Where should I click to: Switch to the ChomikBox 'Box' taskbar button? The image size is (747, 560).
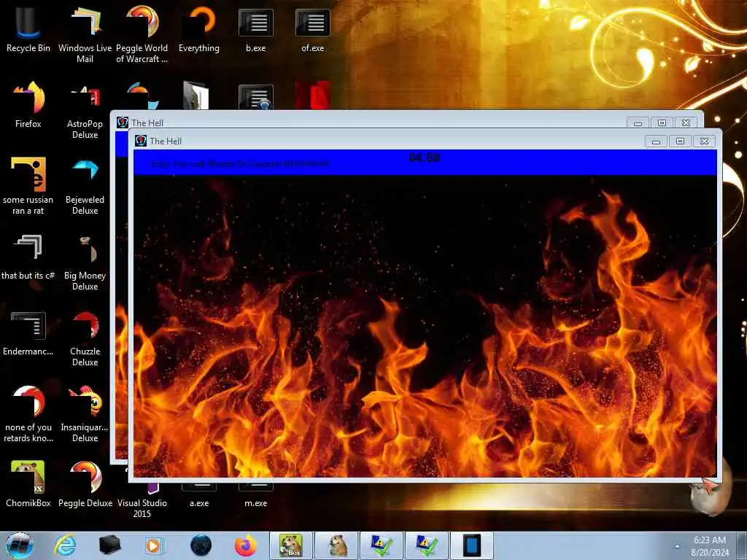(290, 545)
